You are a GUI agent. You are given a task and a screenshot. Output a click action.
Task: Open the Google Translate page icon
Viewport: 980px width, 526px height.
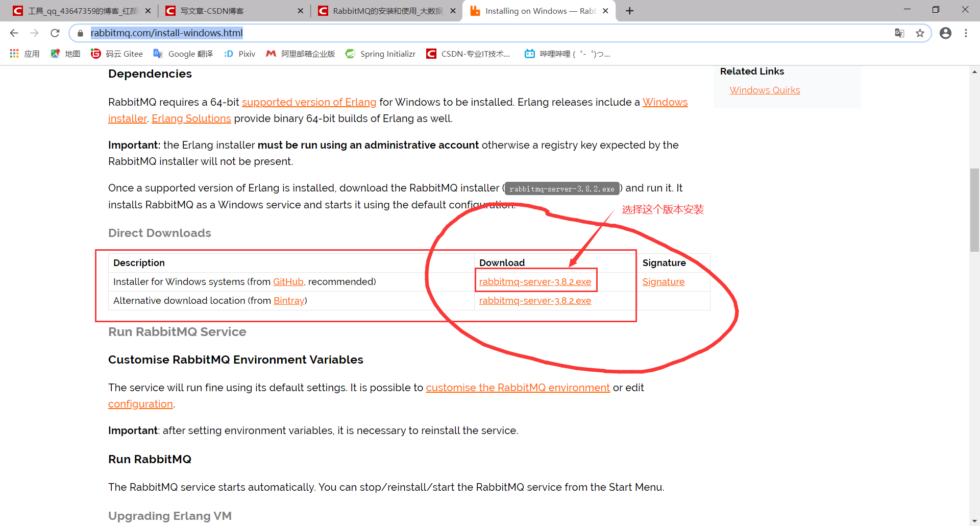(899, 33)
